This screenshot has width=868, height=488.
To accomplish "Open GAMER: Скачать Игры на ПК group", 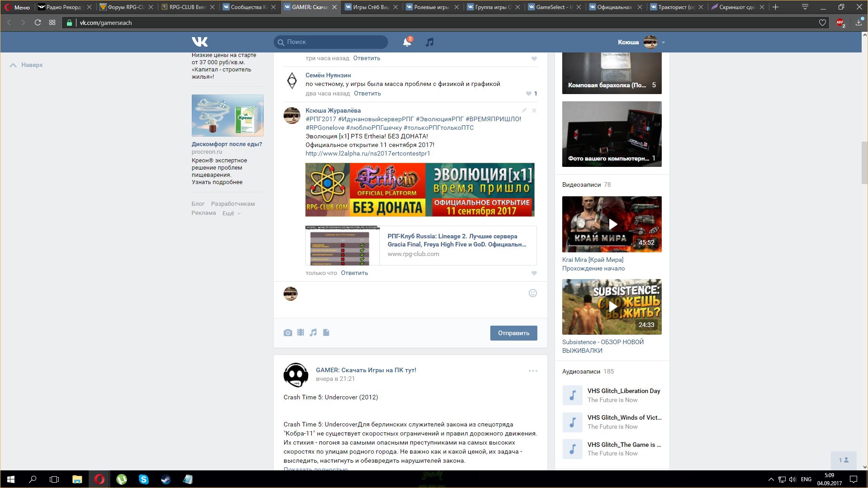I will [366, 370].
